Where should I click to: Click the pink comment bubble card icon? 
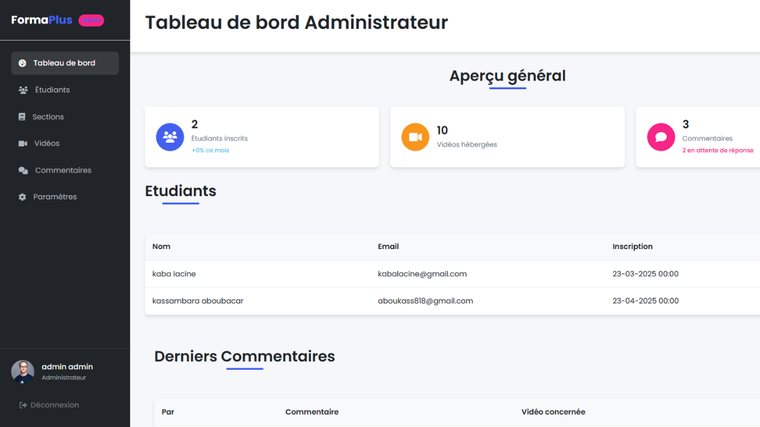660,137
